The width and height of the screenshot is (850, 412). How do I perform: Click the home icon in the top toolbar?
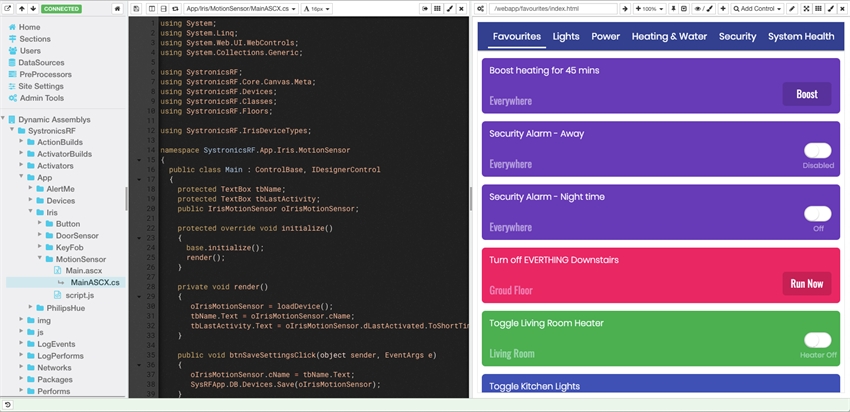coord(118,8)
